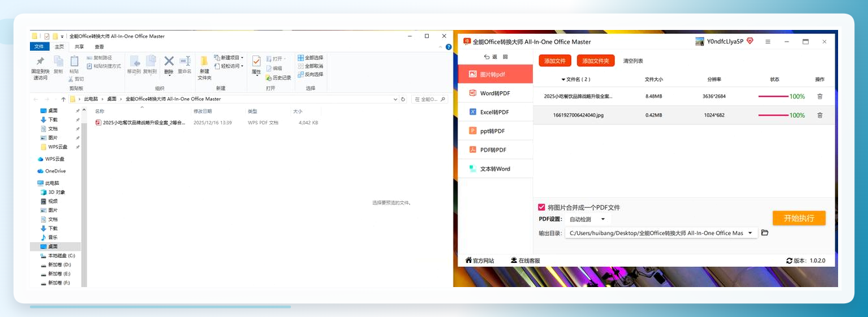Switch to the 共享 ribbon tab
Screen dimensions: 868x317
pos(79,47)
